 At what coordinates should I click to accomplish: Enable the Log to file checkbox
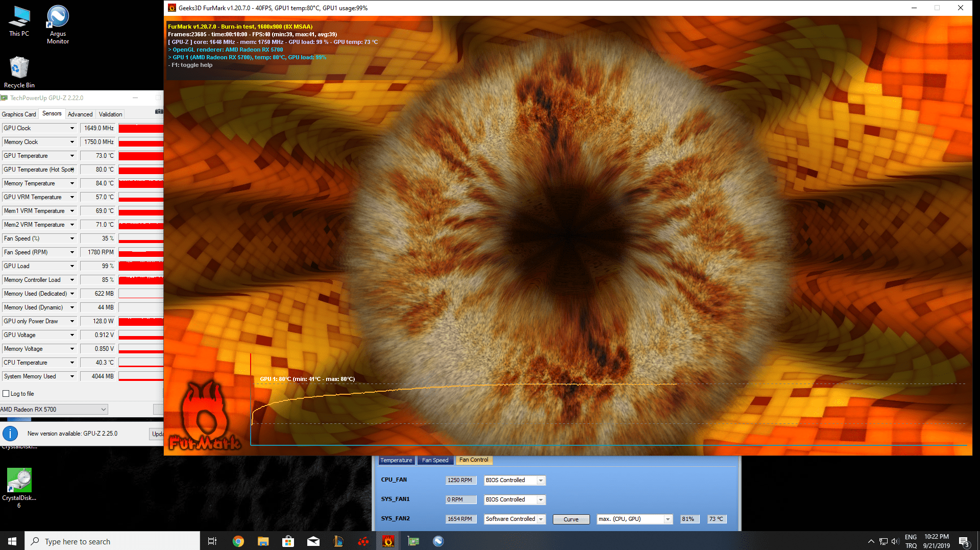[6, 394]
